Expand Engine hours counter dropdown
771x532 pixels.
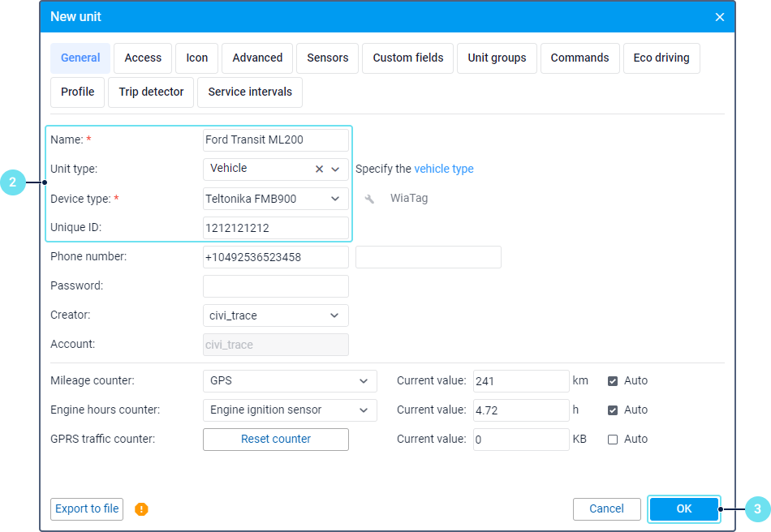click(x=364, y=410)
